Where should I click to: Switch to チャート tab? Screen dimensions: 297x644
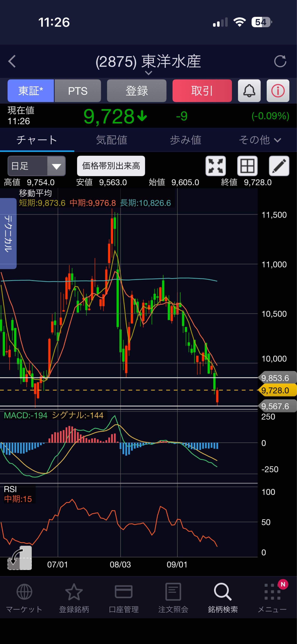coord(37,140)
